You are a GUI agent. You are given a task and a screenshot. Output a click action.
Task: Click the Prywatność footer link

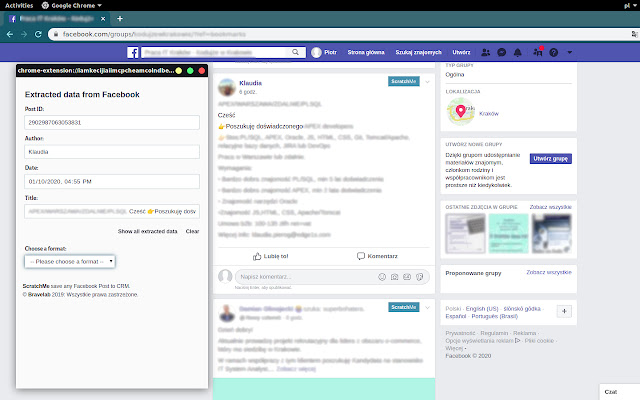(460, 333)
